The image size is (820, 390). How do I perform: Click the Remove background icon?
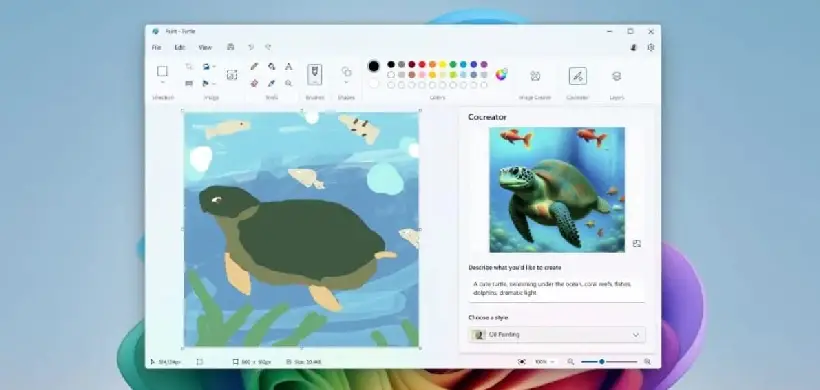(232, 75)
